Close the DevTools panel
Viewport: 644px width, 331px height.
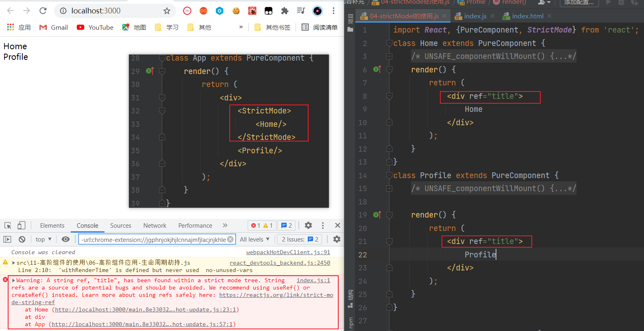(x=337, y=225)
